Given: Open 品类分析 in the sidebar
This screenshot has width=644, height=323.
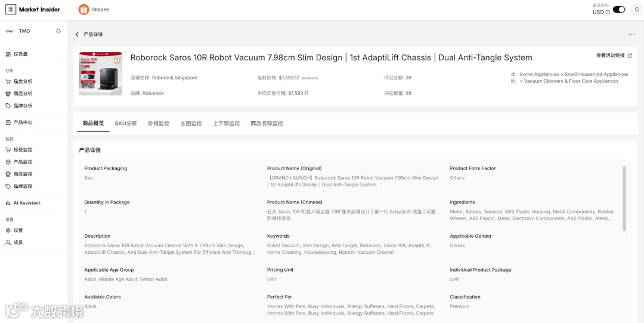Looking at the screenshot, I should 23,82.
